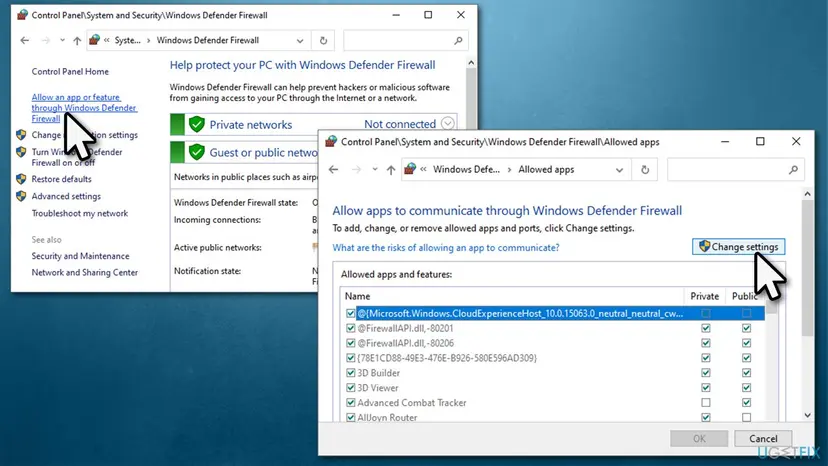Open recent locations arrow in Firewall window
The height and width of the screenshot is (466, 828).
[x=62, y=41]
